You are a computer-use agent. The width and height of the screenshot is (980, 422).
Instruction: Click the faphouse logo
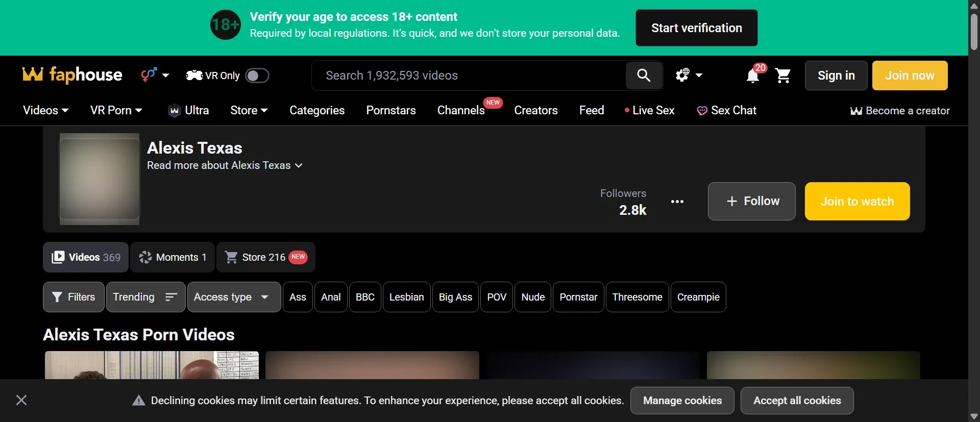click(72, 75)
